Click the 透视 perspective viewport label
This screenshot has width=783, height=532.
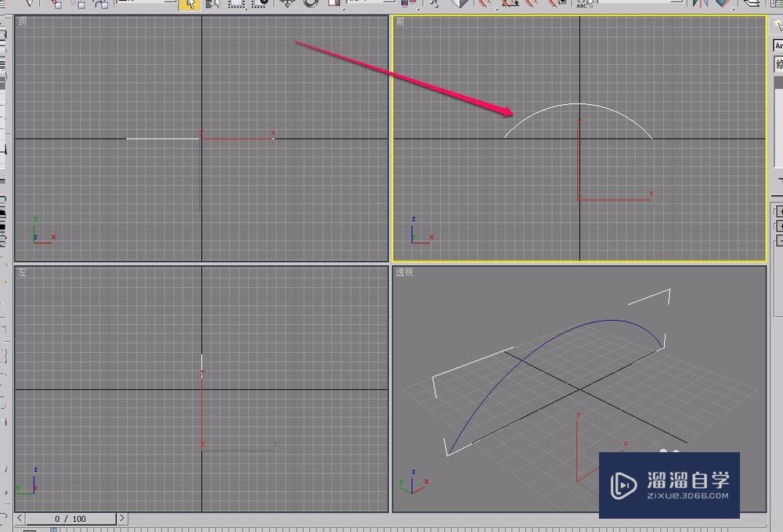coord(405,272)
